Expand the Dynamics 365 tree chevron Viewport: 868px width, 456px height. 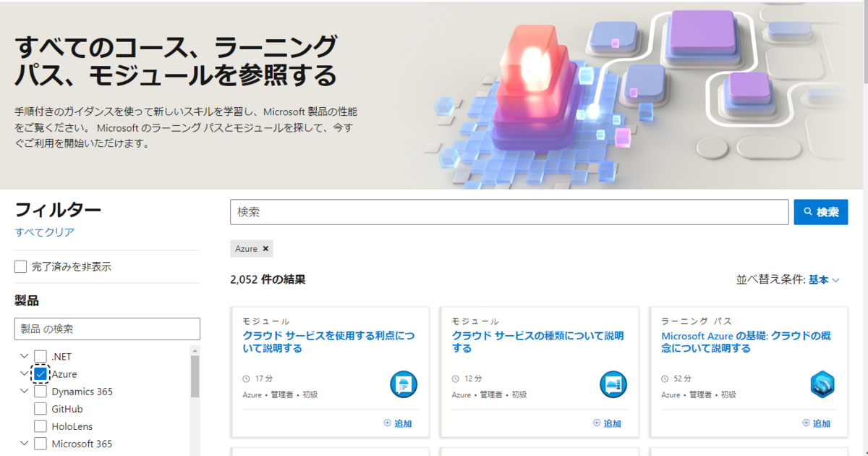click(24, 391)
